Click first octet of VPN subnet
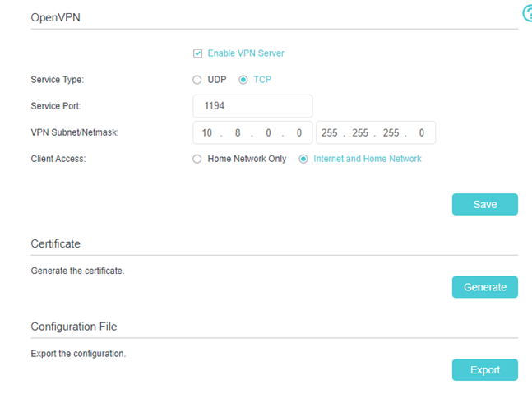Viewport: 532px width, 394px height. pos(207,132)
